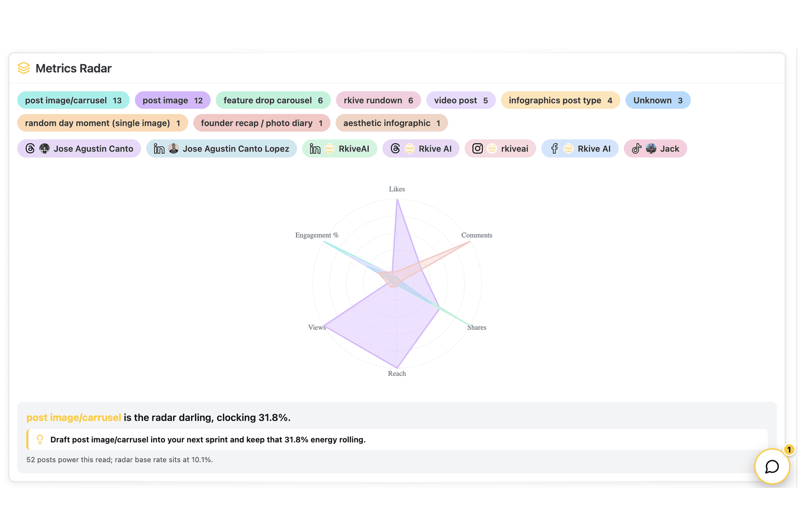Toggle the rkive rundown filter chip
This screenshot has width=798, height=532.
click(378, 100)
